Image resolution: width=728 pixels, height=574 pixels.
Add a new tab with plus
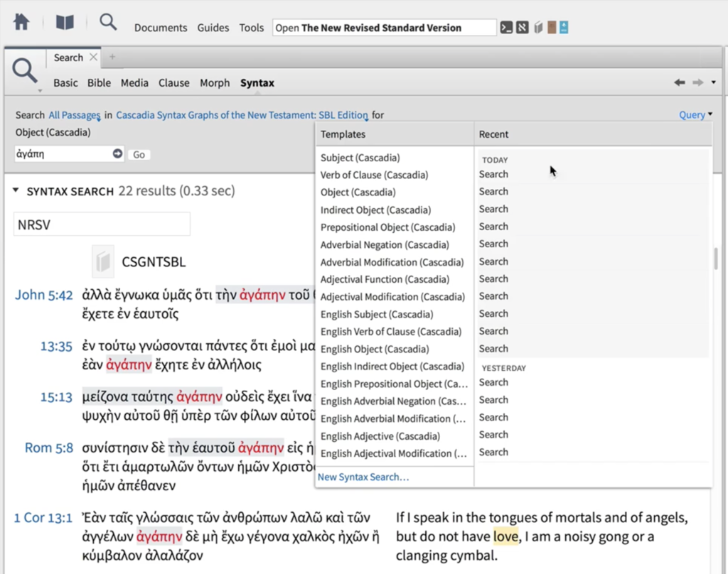click(112, 57)
